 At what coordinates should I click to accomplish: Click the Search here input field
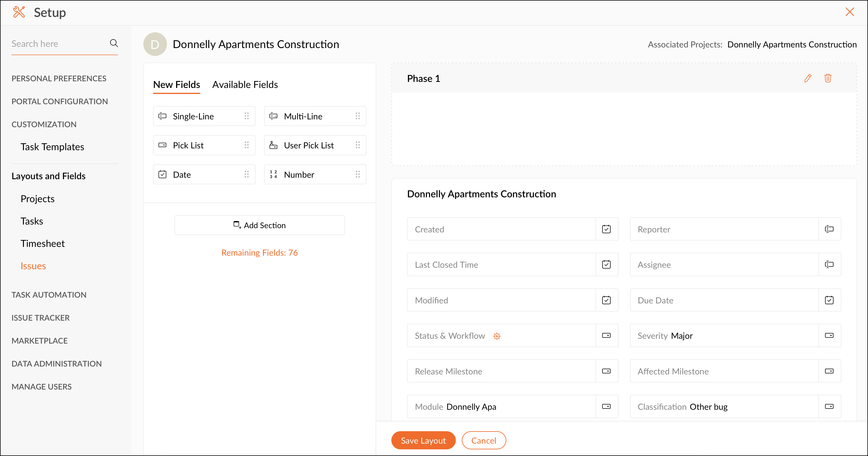[57, 44]
